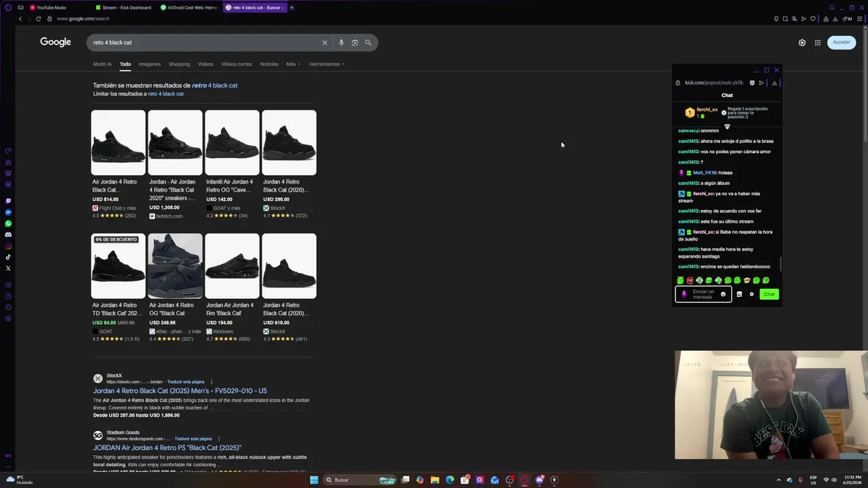Open Google quick settings gear
Screen dimensions: 868x488
(802, 43)
